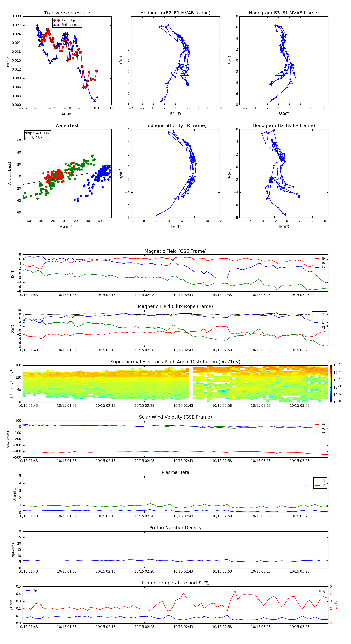This screenshot has width=351, height=644.
Task: Select the Tp legend entry
Action: [31, 591]
